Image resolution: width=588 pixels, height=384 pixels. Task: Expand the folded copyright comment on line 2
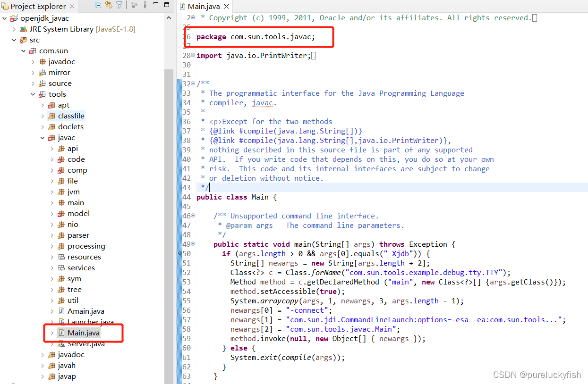tap(193, 17)
